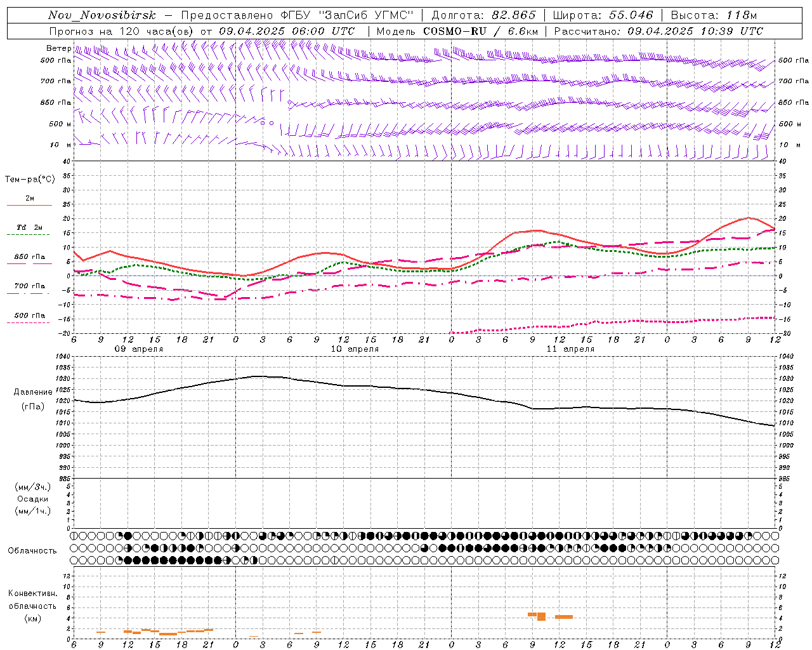Click the left 10 м wind level label
This screenshot has width=812, height=650.
pyautogui.click(x=62, y=145)
